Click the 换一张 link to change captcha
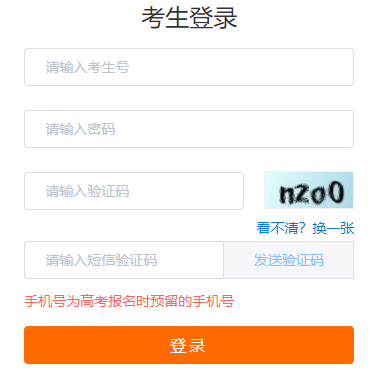The image size is (379, 370). 333,228
